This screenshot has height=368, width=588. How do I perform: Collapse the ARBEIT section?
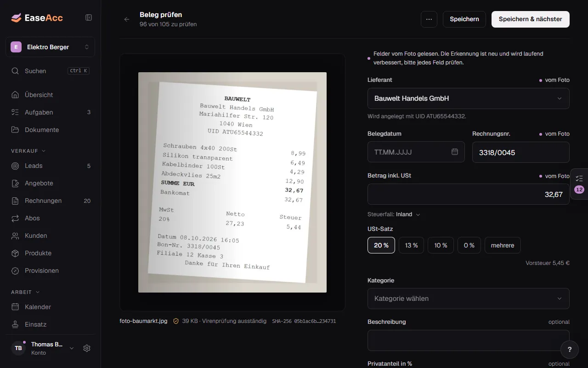coord(26,292)
